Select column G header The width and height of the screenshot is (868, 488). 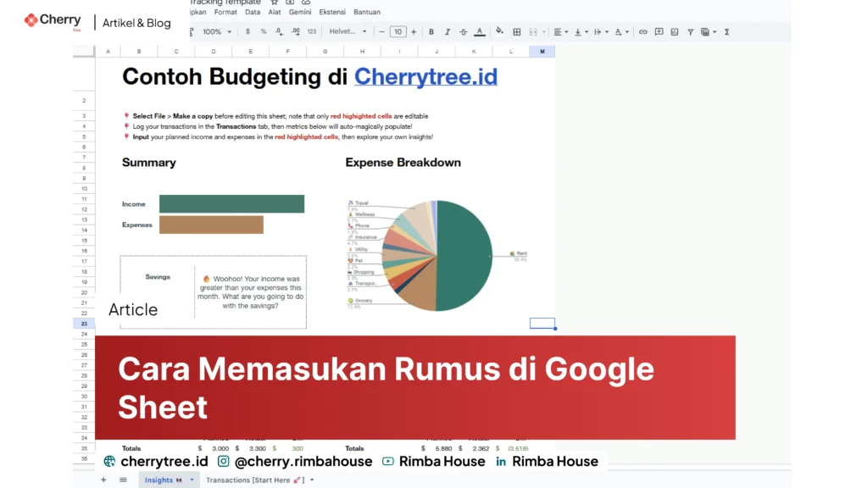(x=325, y=52)
